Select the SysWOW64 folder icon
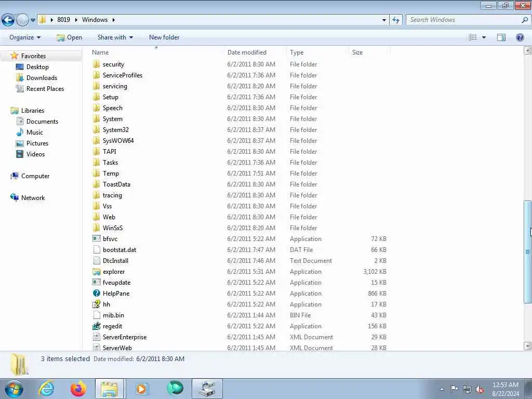This screenshot has height=399, width=532. [96, 140]
